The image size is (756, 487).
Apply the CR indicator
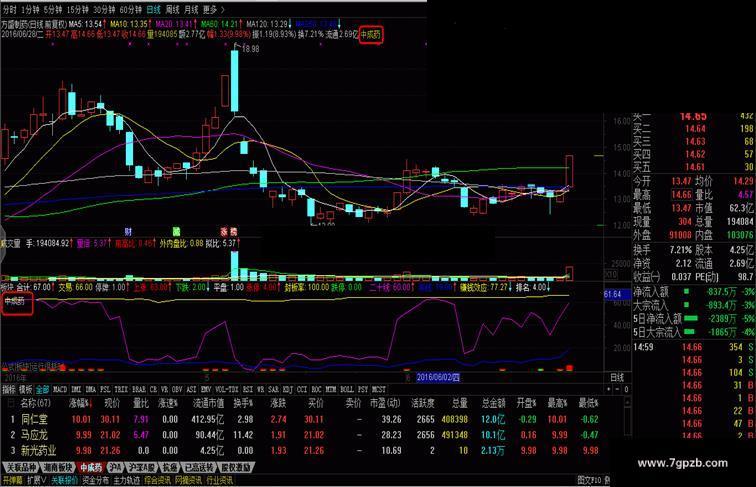153,390
